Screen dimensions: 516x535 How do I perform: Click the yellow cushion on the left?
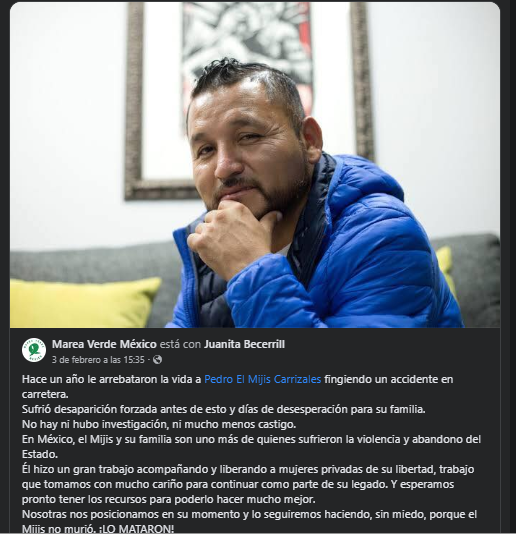83,302
